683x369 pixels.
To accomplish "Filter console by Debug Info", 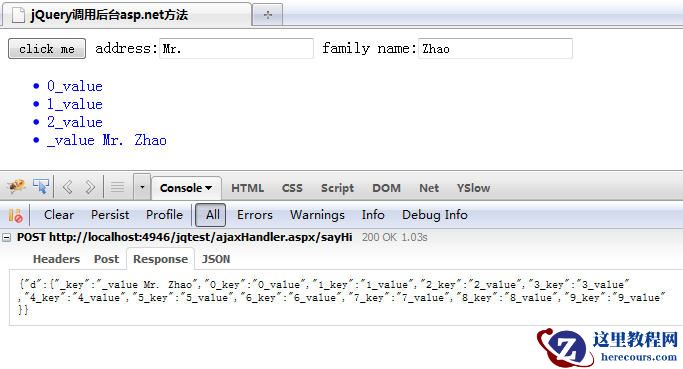I will 435,215.
